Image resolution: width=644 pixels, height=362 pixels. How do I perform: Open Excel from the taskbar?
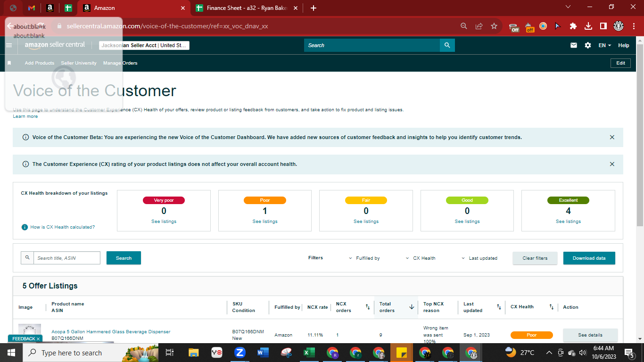pos(309,353)
